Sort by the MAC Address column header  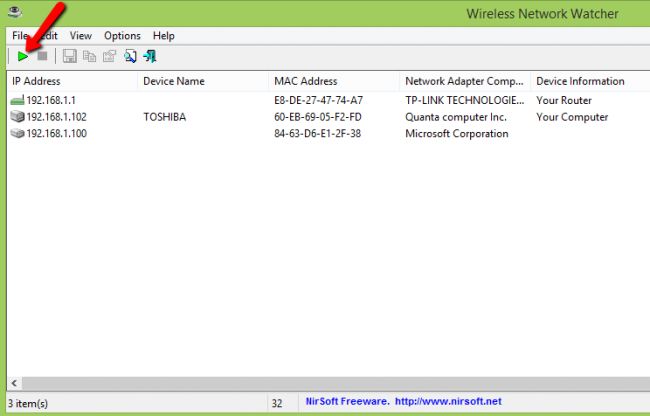pyautogui.click(x=334, y=81)
